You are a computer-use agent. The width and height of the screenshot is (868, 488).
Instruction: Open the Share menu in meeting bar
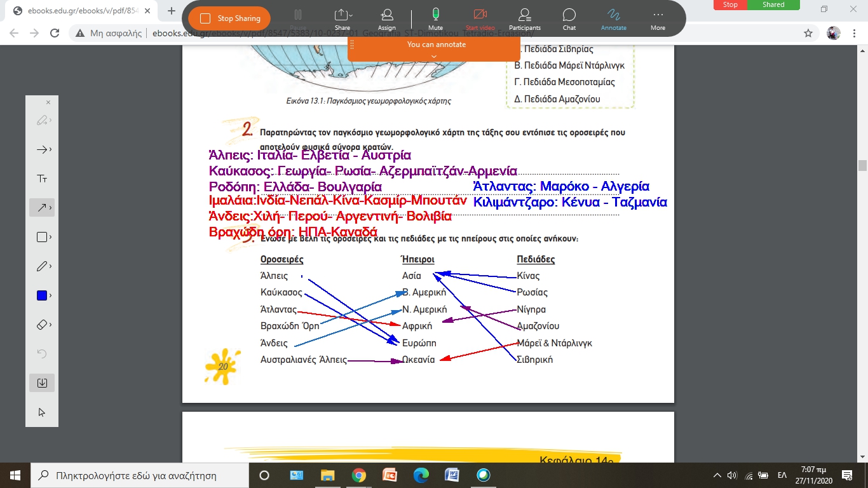tap(342, 20)
